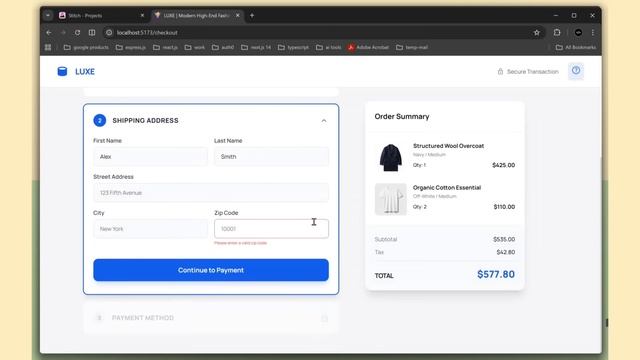
Task: Collapse the Shipping Address section chevron
Action: click(324, 121)
